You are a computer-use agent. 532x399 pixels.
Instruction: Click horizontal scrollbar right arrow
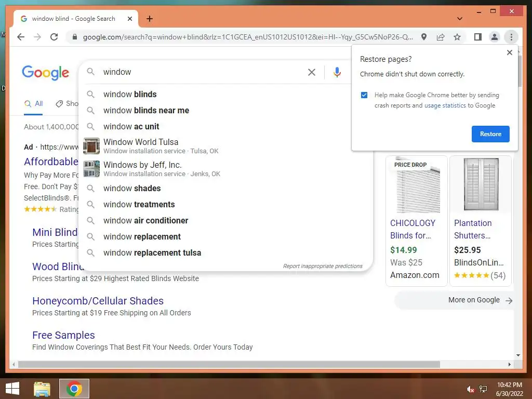tap(509, 364)
